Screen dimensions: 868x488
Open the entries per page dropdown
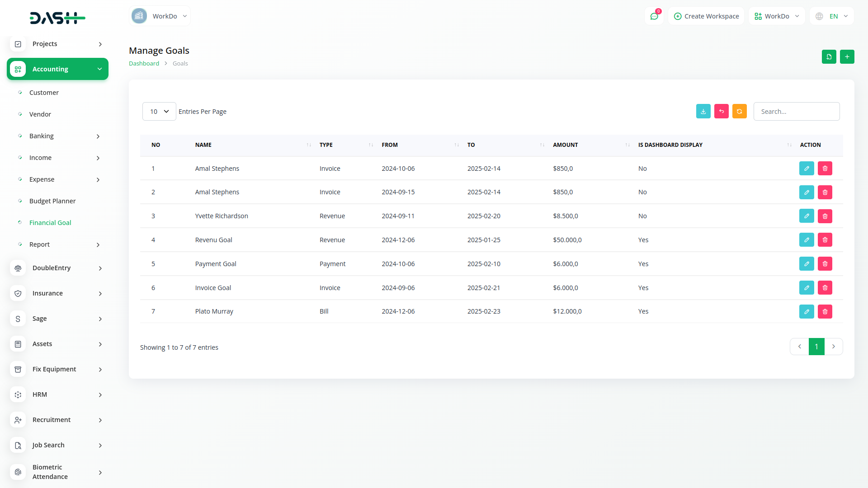click(159, 111)
